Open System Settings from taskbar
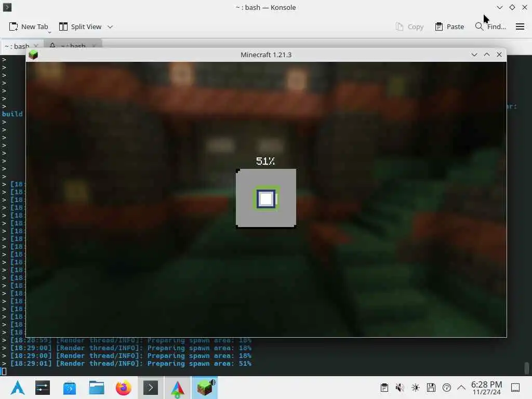Image resolution: width=532 pixels, height=399 pixels. click(x=43, y=388)
